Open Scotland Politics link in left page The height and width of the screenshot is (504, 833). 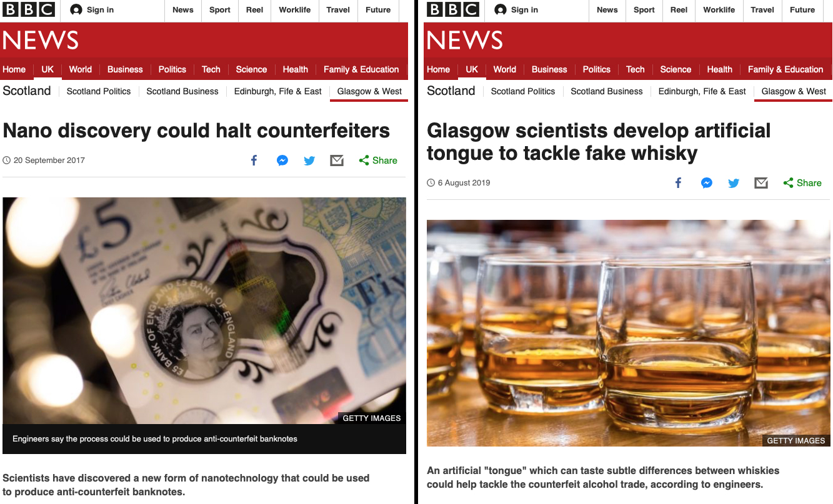click(99, 91)
